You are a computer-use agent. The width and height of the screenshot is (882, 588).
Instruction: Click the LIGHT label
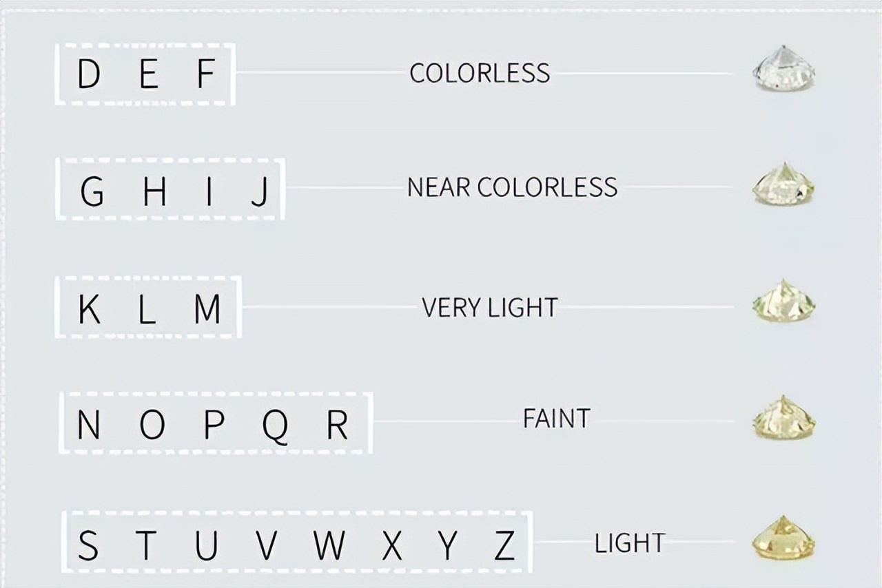[630, 543]
